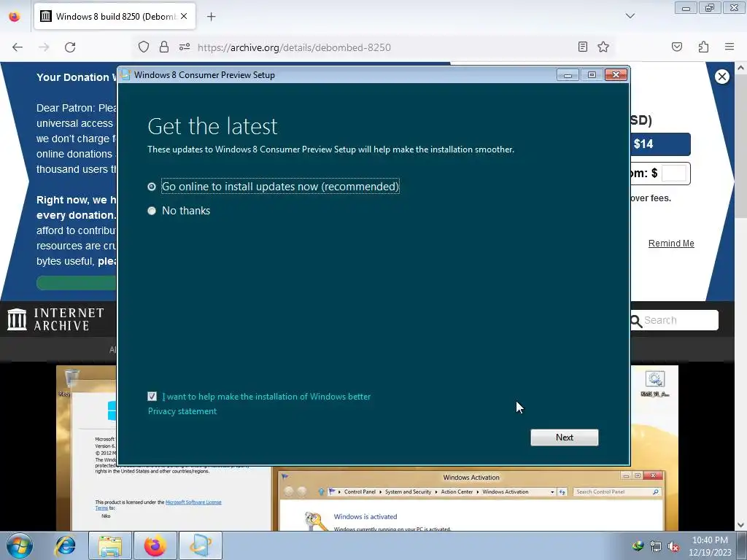View site security padlock info

[164, 47]
